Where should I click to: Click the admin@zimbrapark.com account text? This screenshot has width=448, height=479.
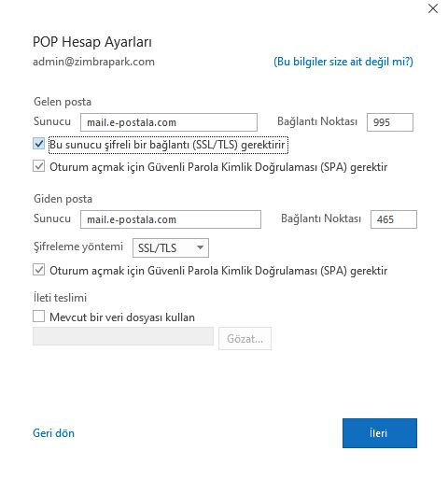click(x=93, y=62)
